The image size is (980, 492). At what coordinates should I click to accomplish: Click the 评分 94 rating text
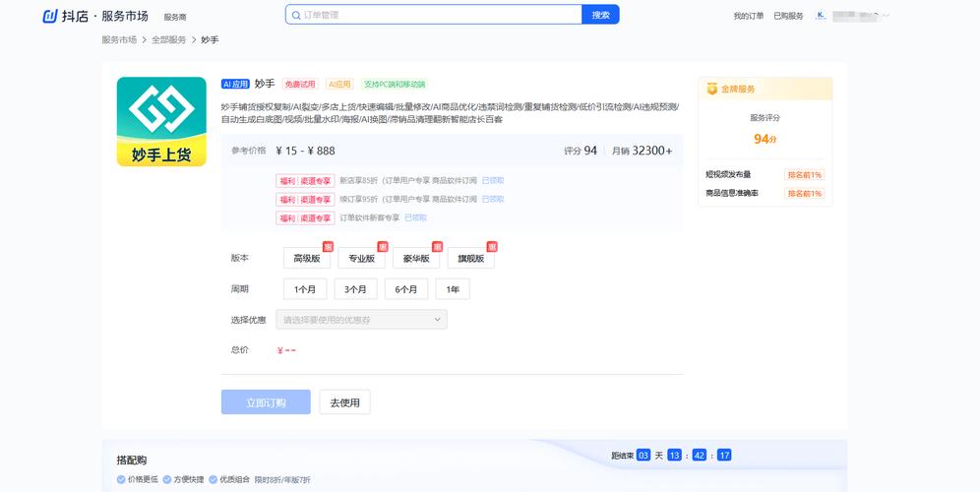[x=581, y=151]
